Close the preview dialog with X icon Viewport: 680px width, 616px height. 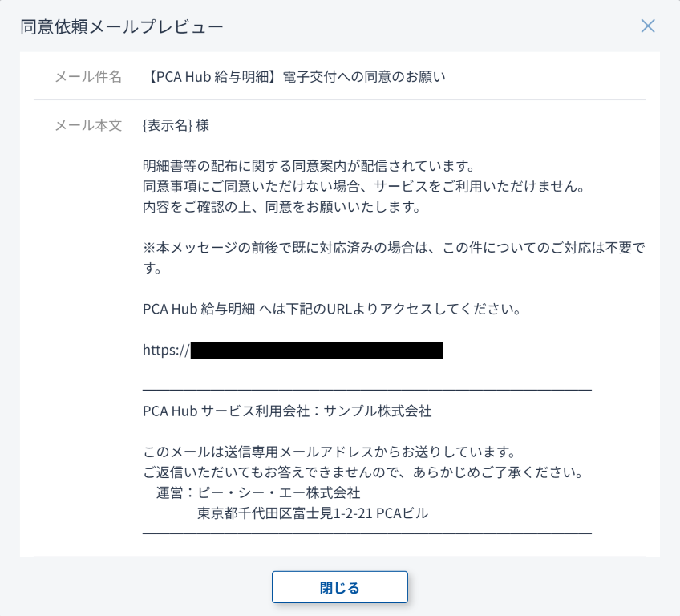(648, 26)
